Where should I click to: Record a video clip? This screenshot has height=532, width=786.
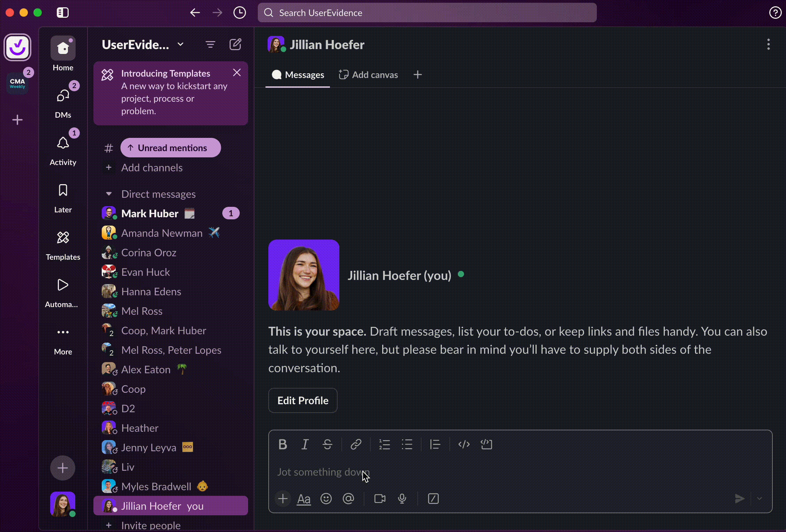(380, 499)
